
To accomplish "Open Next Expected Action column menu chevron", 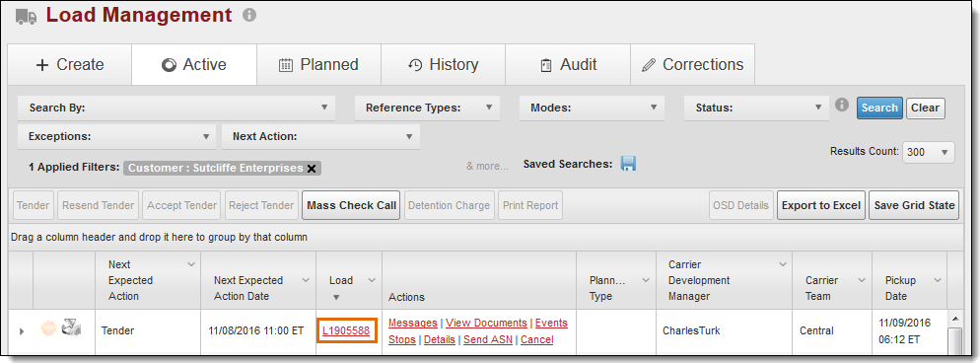I will (191, 265).
